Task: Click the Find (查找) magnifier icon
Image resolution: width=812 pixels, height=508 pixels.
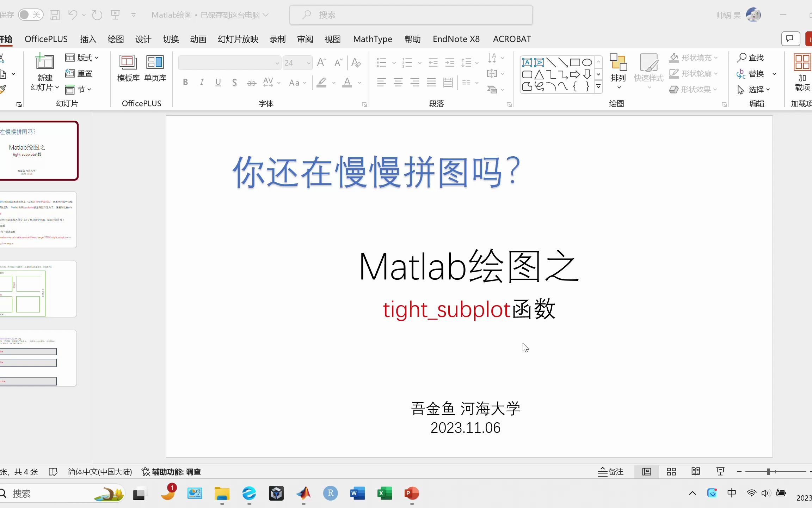Action: point(742,57)
